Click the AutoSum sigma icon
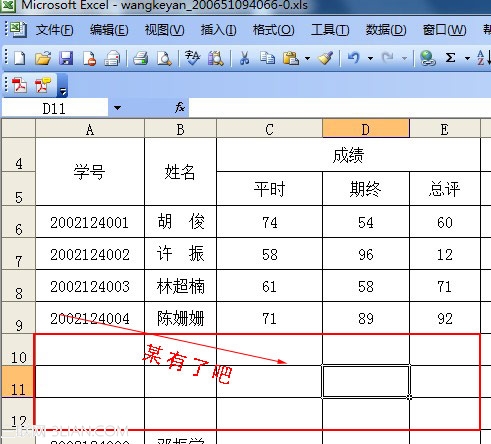491x444 pixels. coord(451,58)
